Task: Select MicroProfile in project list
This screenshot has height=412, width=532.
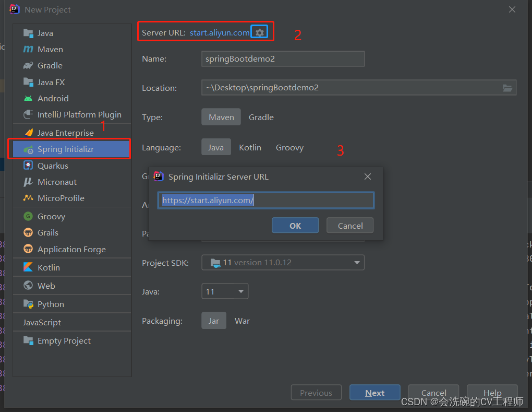Action: pos(72,198)
